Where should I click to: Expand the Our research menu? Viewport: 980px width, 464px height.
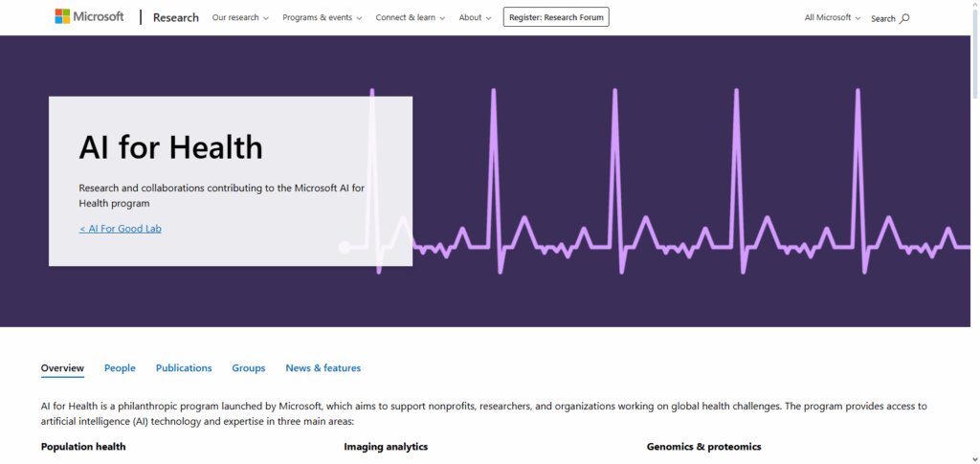pos(240,17)
